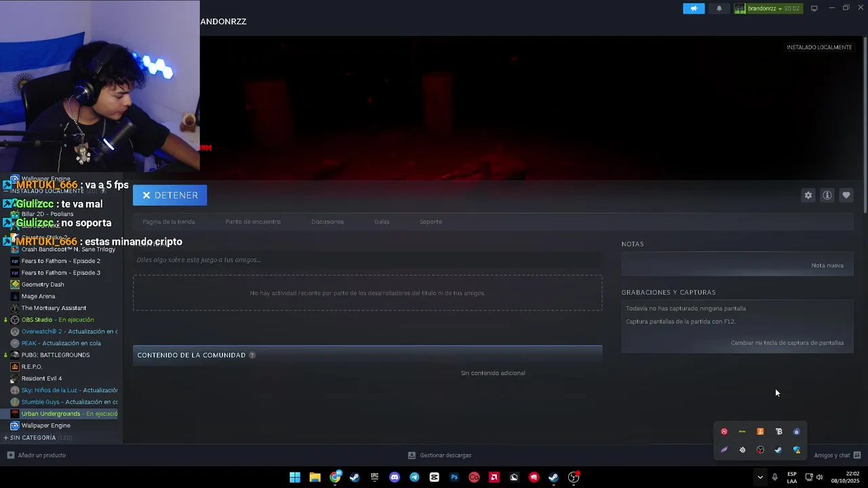Open the Soporte tab
The image size is (868, 488).
point(431,222)
